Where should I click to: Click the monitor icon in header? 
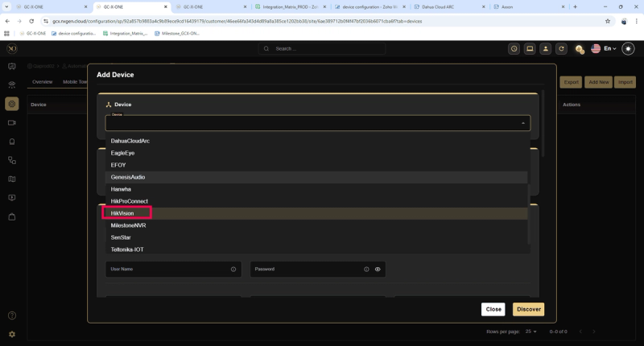pos(530,49)
